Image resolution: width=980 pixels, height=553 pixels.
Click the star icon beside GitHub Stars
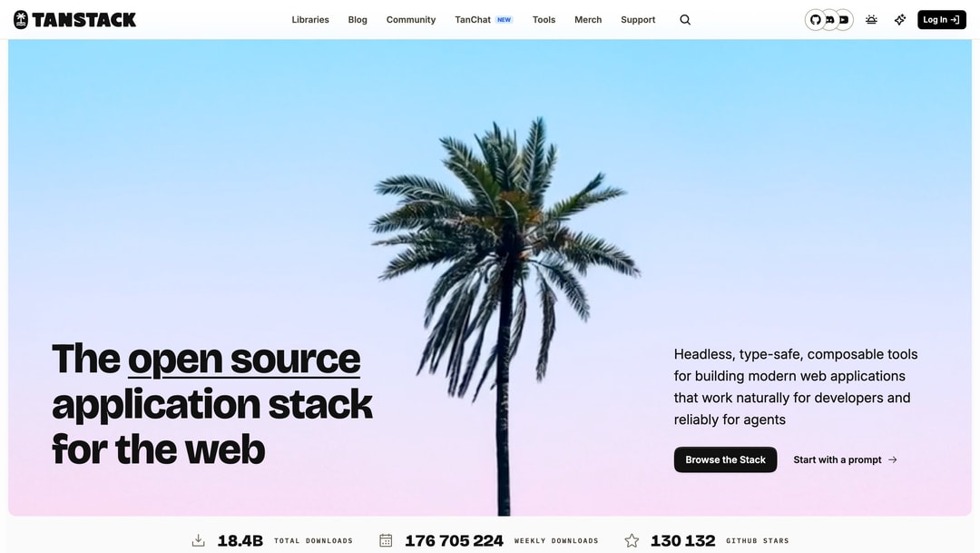632,540
